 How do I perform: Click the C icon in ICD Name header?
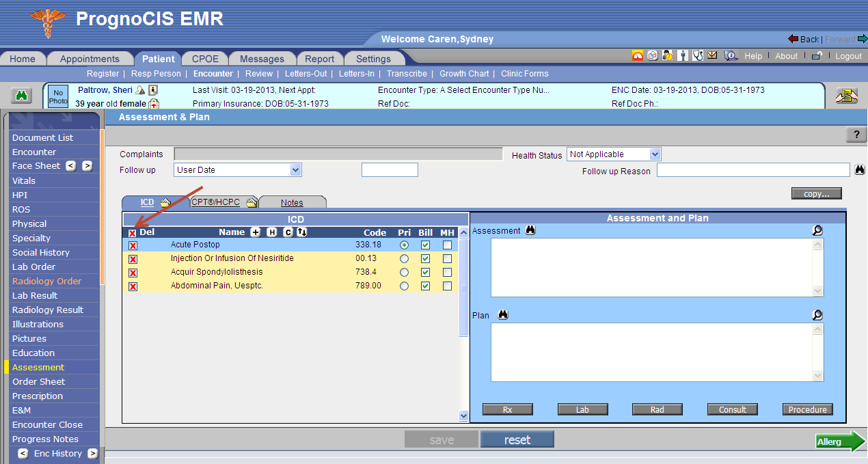click(x=288, y=232)
